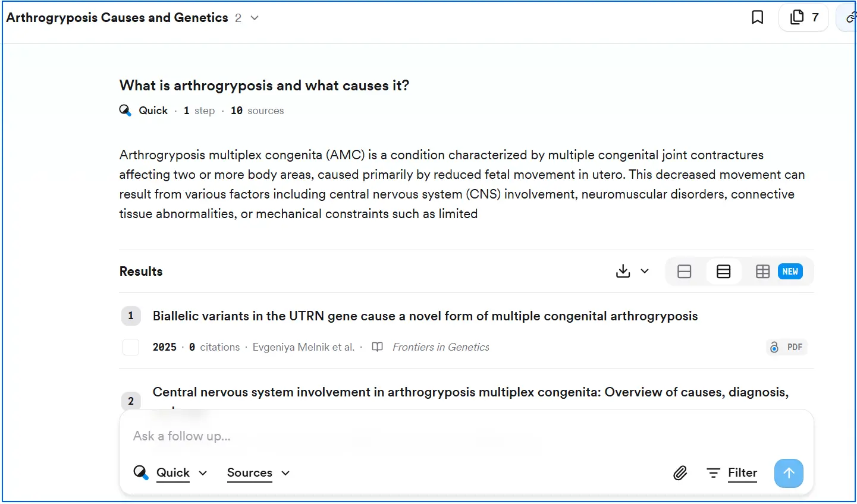
Task: Open the PDF of the first result
Action: 787,347
